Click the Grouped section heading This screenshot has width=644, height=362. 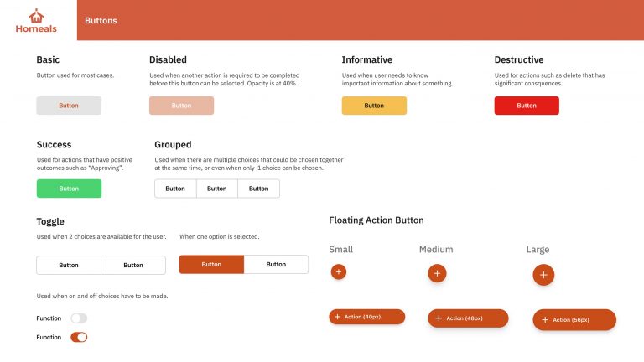pyautogui.click(x=173, y=144)
